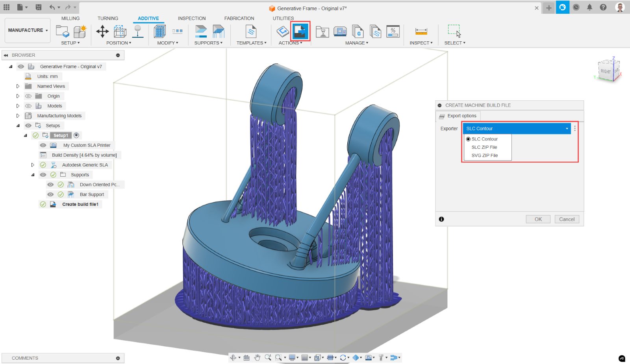
Task: Click the notifications bell icon
Action: [589, 7]
